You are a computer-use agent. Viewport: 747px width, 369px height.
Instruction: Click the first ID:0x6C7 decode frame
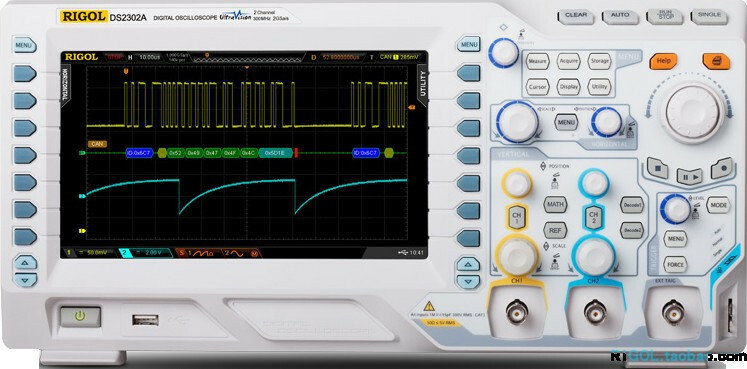click(x=139, y=153)
